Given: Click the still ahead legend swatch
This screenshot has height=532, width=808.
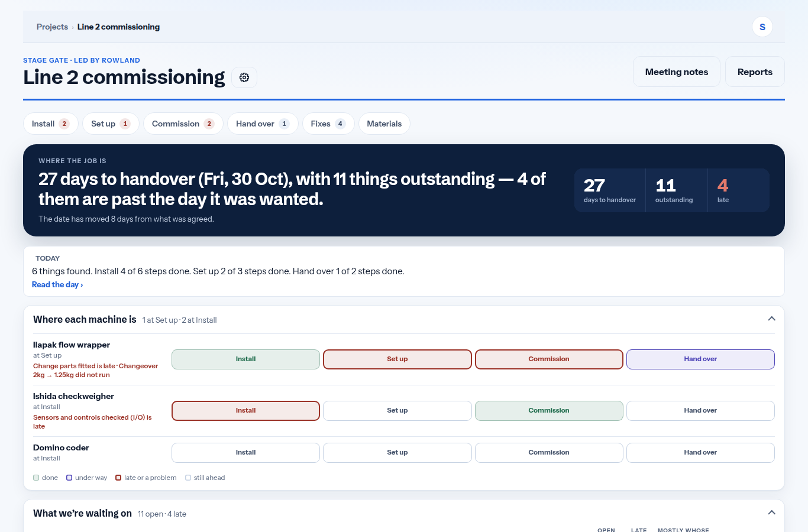Looking at the screenshot, I should click(188, 478).
